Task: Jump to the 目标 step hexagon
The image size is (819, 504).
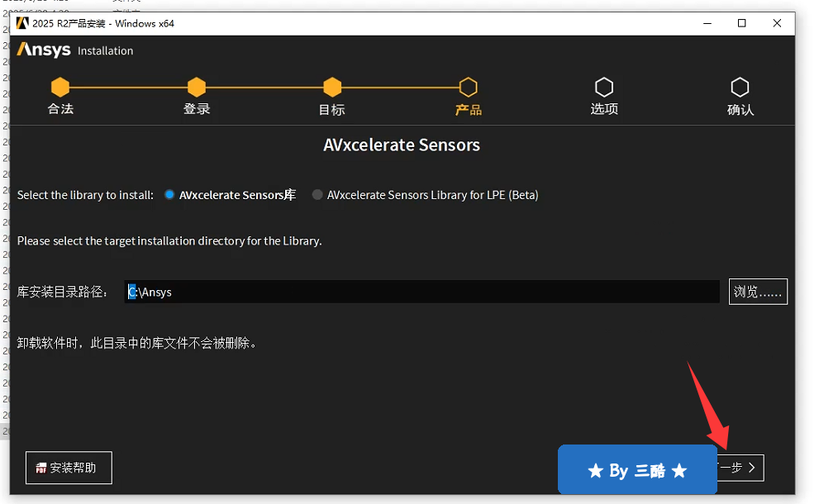Action: [x=332, y=88]
